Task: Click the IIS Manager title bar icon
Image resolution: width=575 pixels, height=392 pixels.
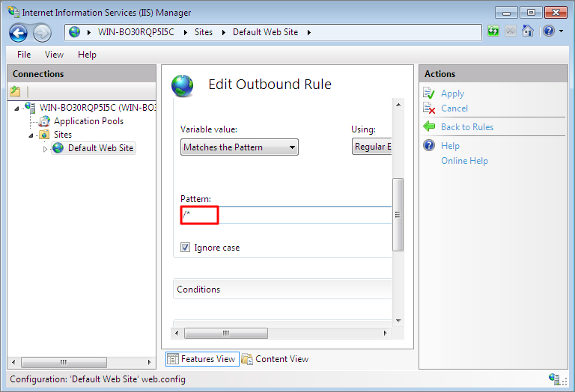Action: (13, 12)
